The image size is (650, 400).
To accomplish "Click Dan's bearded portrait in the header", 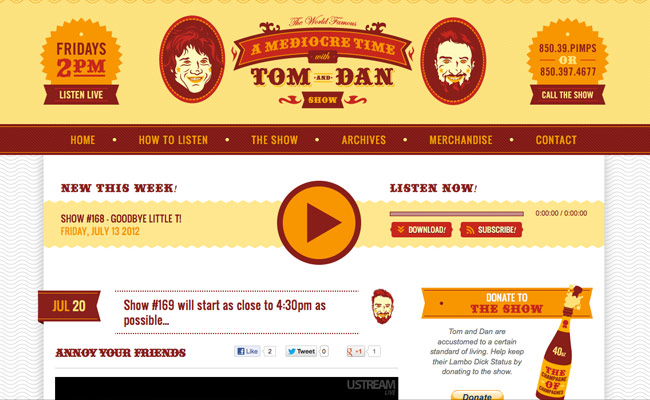I will point(453,61).
